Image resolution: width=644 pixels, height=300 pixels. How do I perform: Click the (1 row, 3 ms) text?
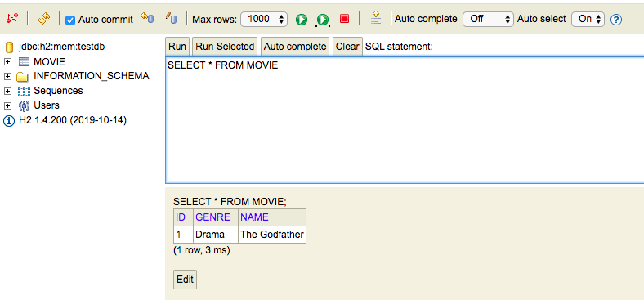pyautogui.click(x=202, y=250)
